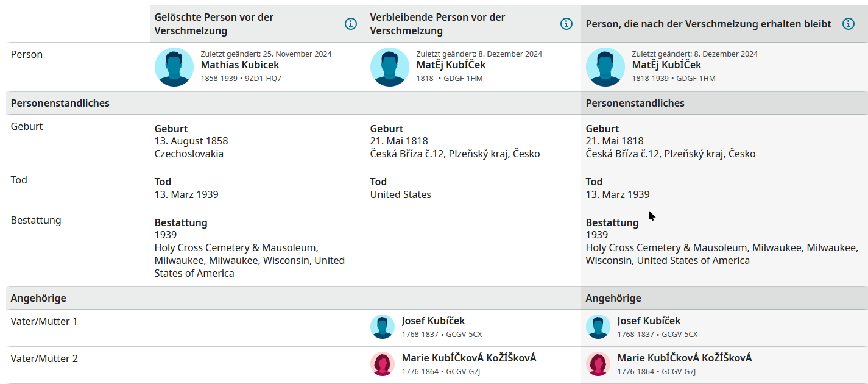Click the left Personenstandliches section header

click(x=60, y=103)
